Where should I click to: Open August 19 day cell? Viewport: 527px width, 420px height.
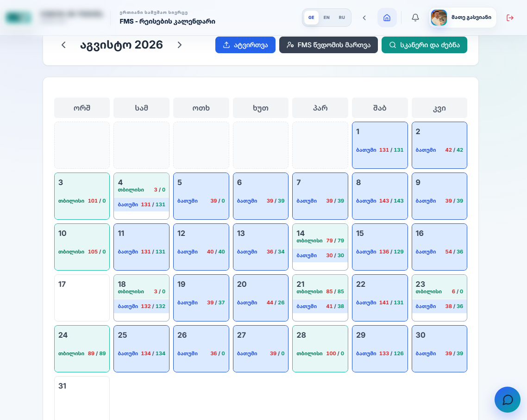(201, 298)
